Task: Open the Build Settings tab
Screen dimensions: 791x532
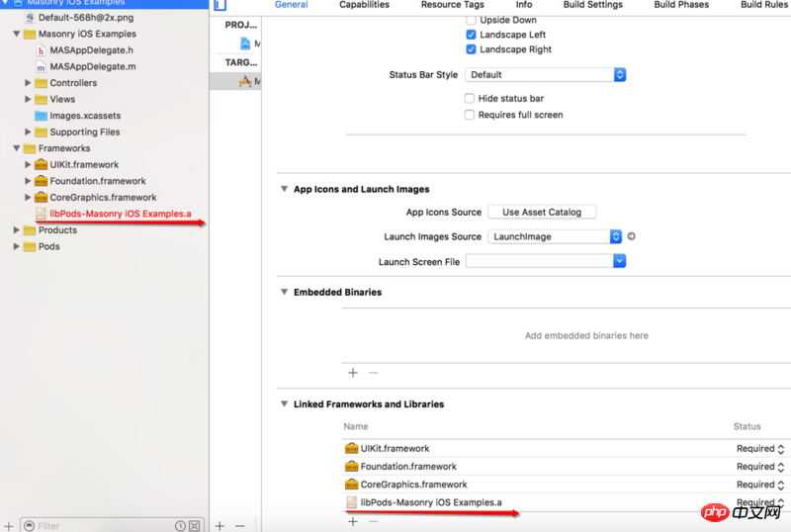Action: pyautogui.click(x=592, y=5)
